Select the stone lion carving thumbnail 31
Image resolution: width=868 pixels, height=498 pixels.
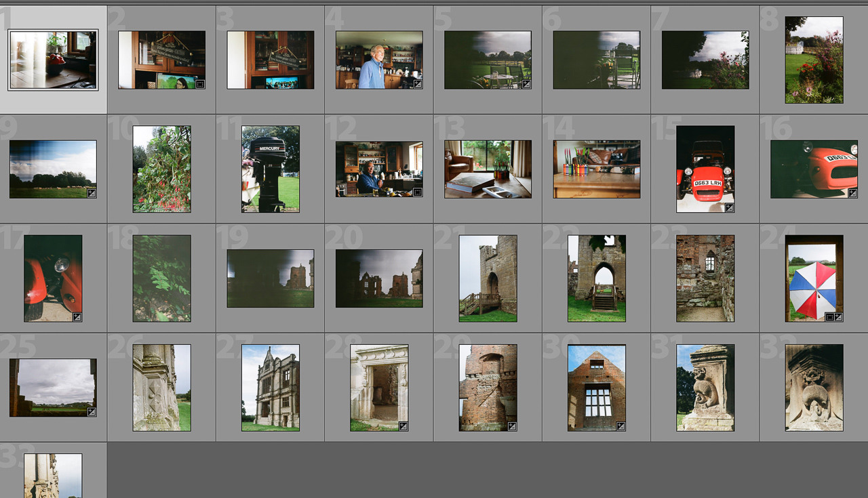tap(705, 387)
